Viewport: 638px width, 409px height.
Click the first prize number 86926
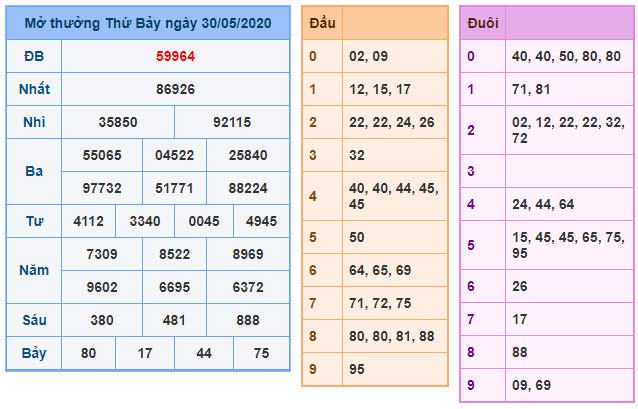click(175, 89)
